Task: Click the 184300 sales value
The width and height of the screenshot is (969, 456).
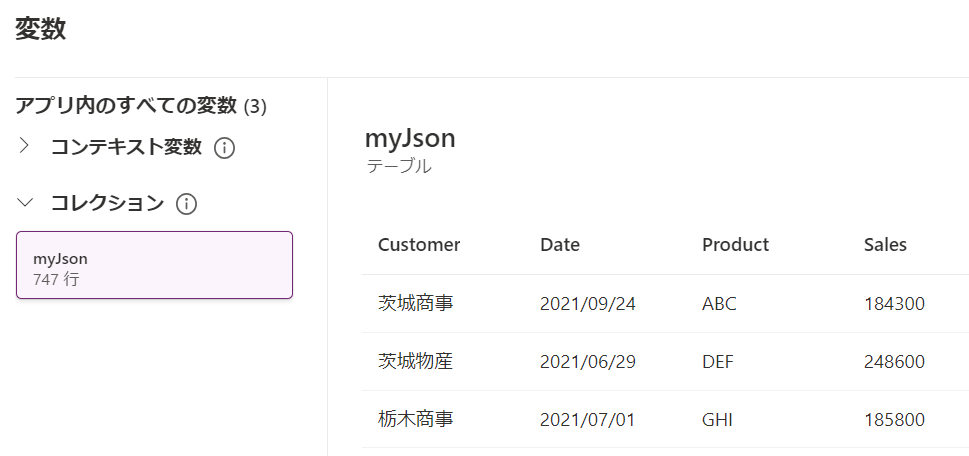Action: pyautogui.click(x=894, y=303)
